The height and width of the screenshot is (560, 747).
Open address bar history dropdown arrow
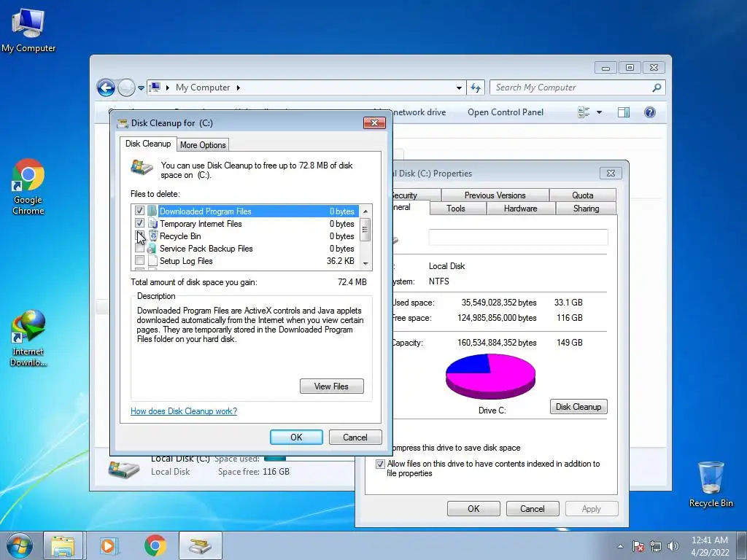pos(459,88)
